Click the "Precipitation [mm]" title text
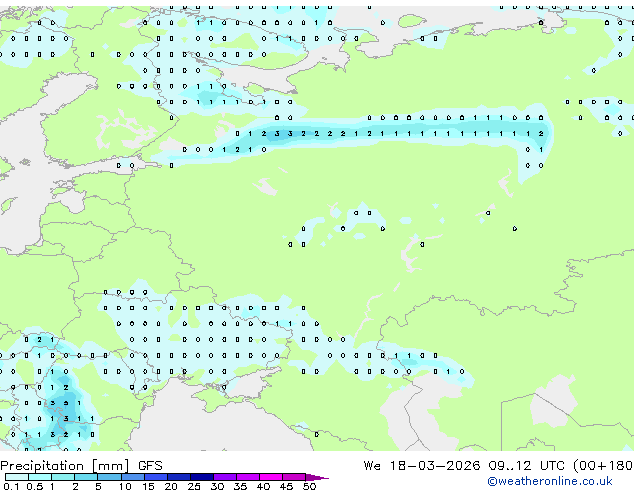This screenshot has width=634, height=490. click(64, 466)
